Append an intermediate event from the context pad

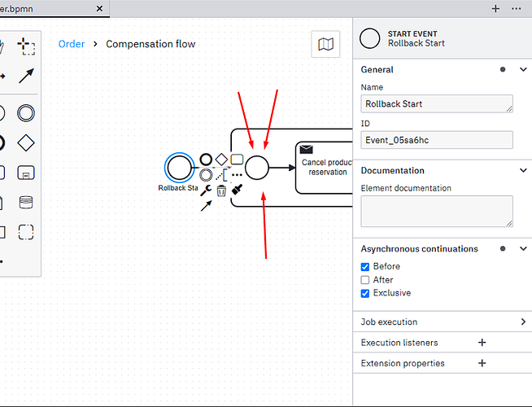pos(206,175)
